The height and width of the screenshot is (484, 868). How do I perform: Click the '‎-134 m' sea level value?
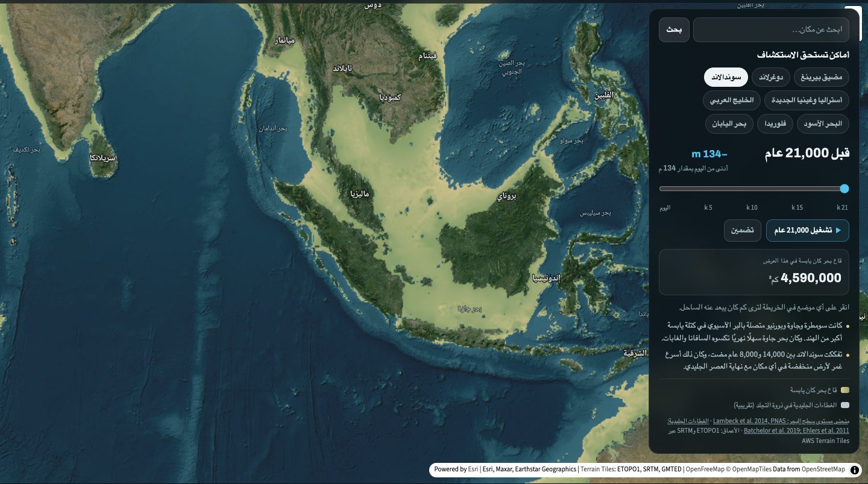(709, 154)
